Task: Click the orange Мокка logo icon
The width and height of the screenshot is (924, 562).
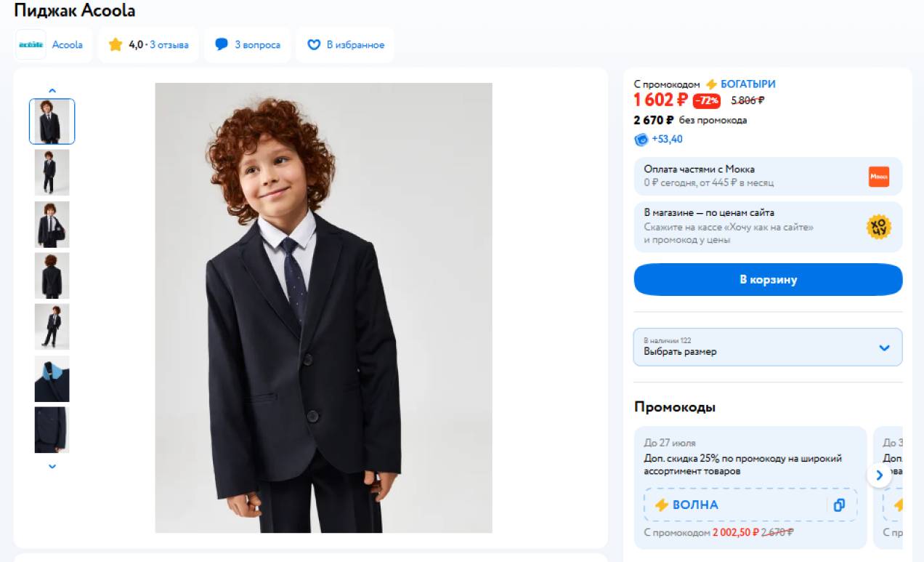Action: (x=878, y=177)
